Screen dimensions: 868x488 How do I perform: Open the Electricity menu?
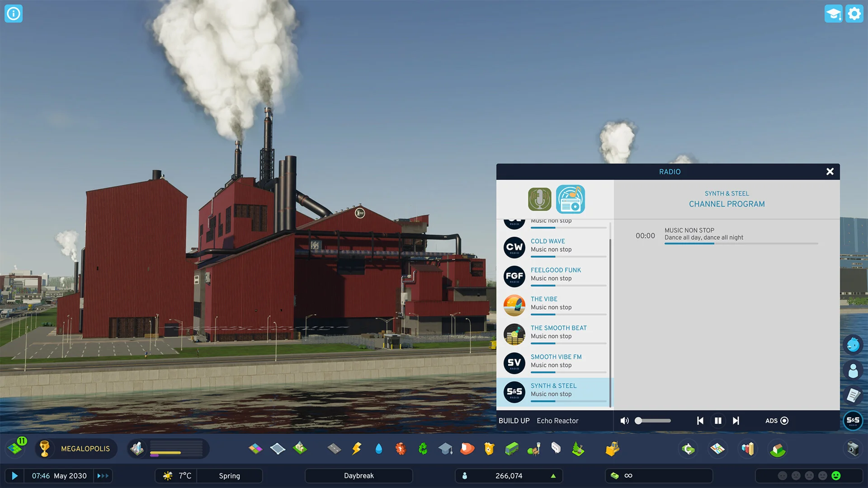pos(356,449)
